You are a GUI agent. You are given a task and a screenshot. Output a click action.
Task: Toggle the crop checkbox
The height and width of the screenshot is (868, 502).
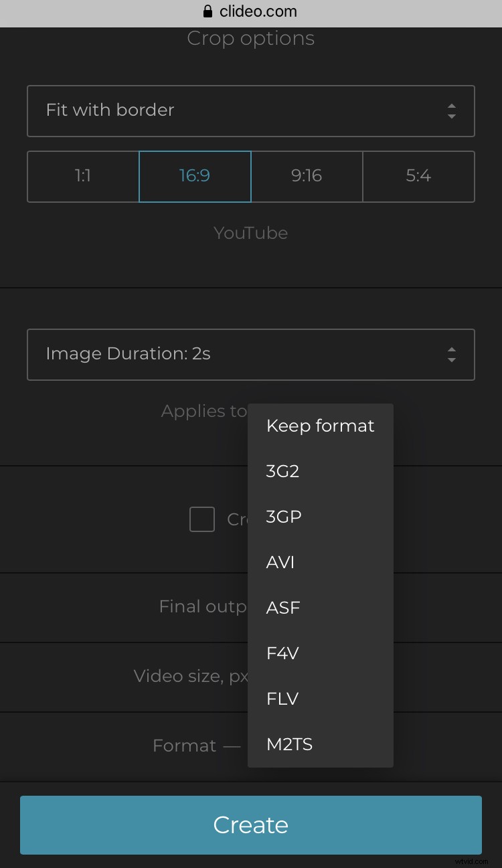[x=201, y=519]
